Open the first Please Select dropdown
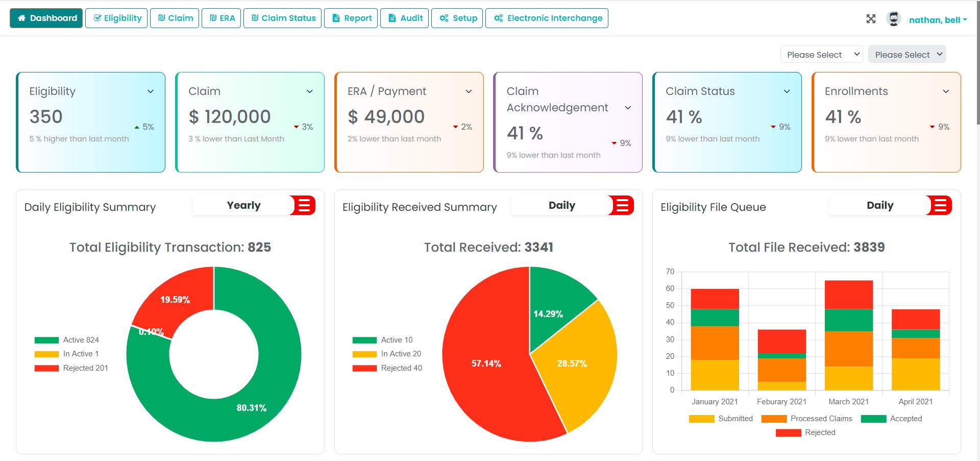 point(821,54)
